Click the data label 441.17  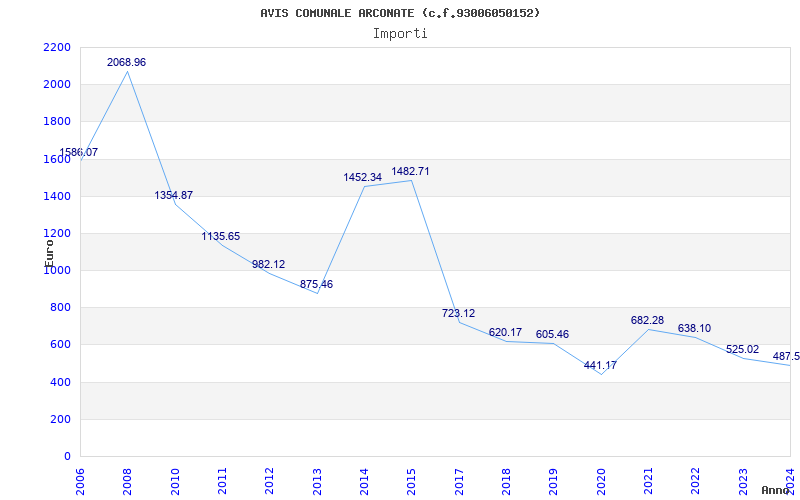(x=600, y=365)
